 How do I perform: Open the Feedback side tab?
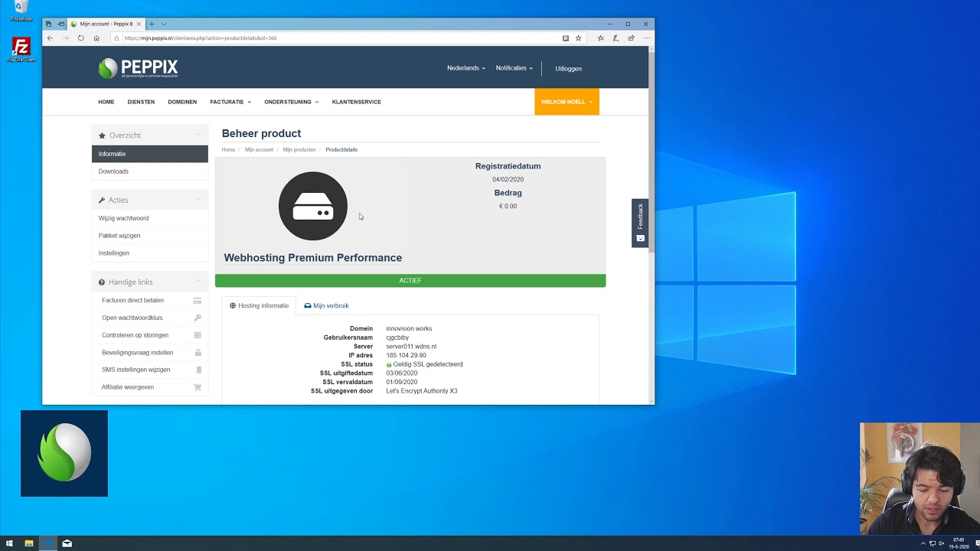click(x=640, y=223)
